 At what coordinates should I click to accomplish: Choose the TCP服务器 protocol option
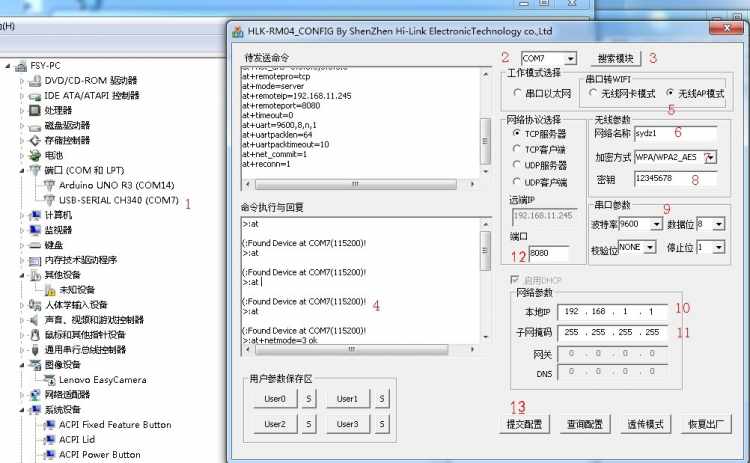click(x=517, y=132)
